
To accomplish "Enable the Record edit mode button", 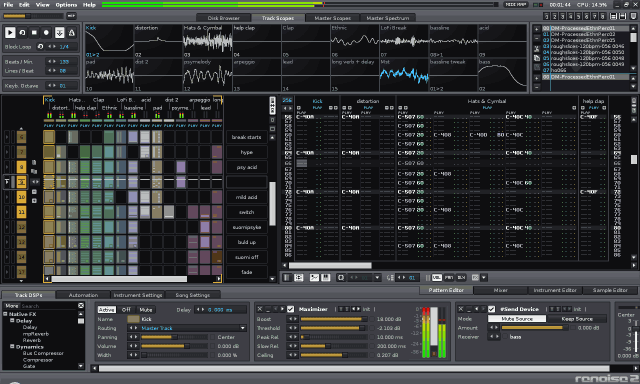I will point(47,33).
